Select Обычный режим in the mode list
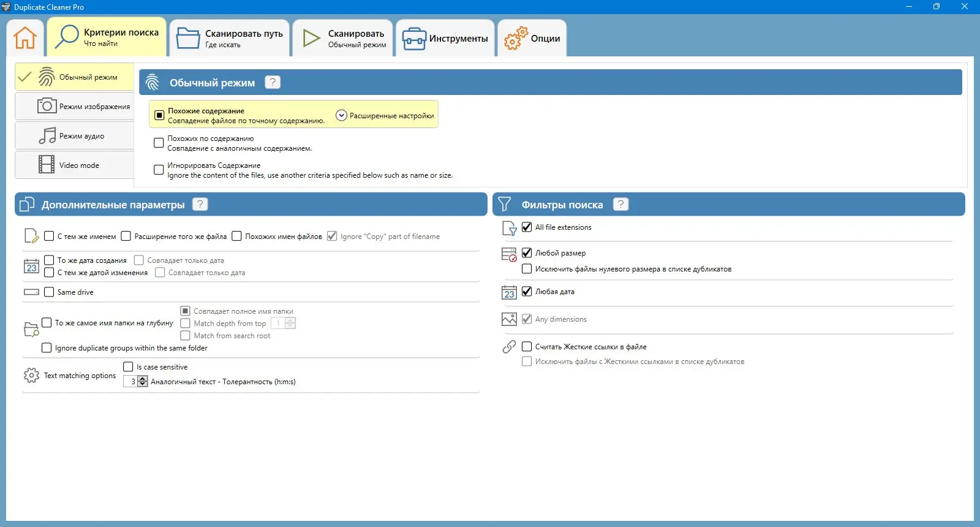Viewport: 980px width, 527px height. click(x=74, y=77)
